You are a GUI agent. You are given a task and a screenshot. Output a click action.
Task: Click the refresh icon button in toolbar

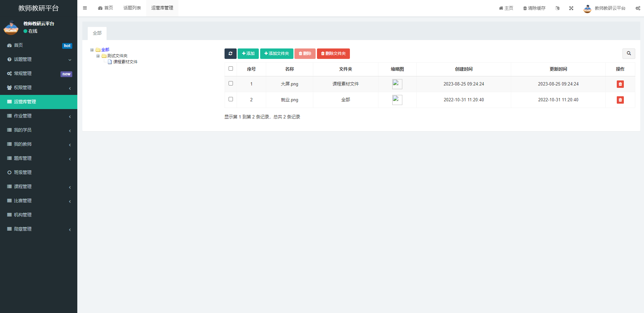tap(230, 54)
